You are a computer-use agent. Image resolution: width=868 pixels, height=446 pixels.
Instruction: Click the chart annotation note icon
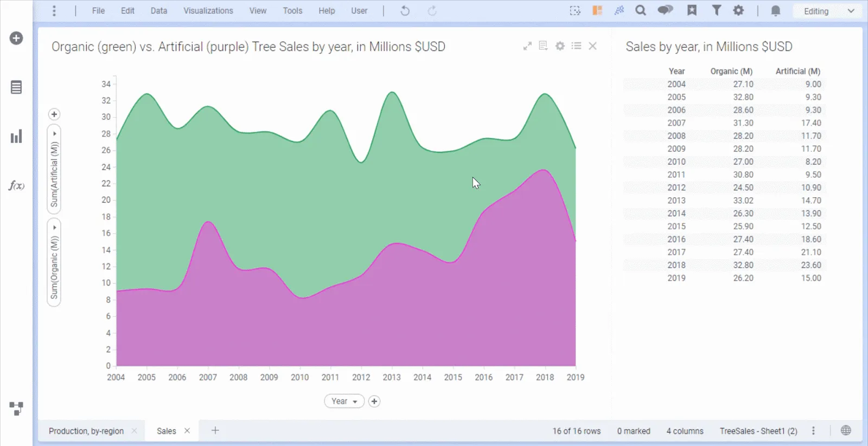(543, 46)
